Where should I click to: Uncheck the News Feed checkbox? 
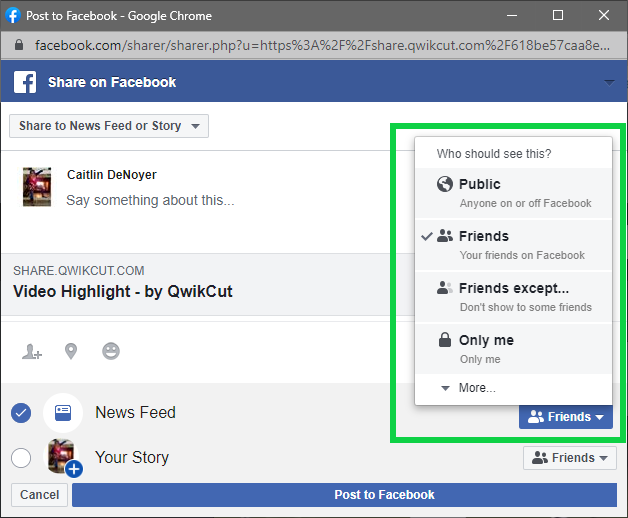tap(21, 413)
